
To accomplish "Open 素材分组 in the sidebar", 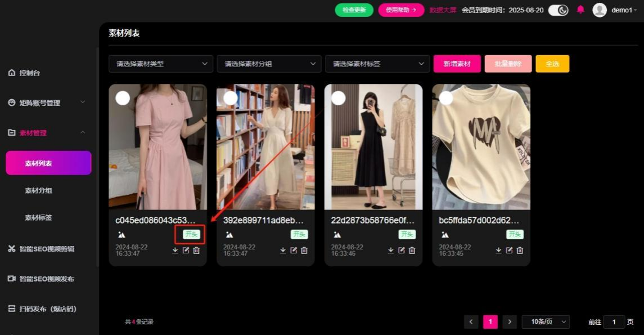I will (38, 190).
